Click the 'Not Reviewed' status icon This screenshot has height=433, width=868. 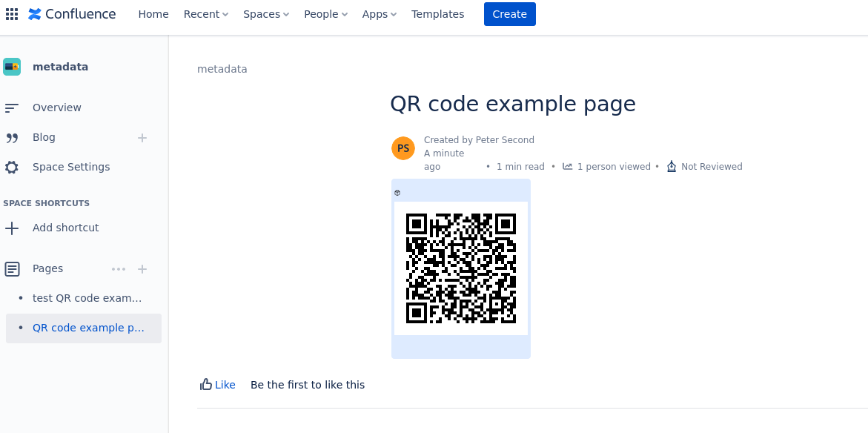672,166
